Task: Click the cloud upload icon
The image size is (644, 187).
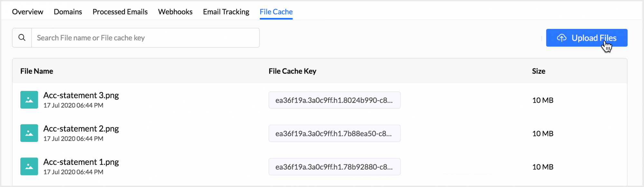Action: [x=562, y=38]
